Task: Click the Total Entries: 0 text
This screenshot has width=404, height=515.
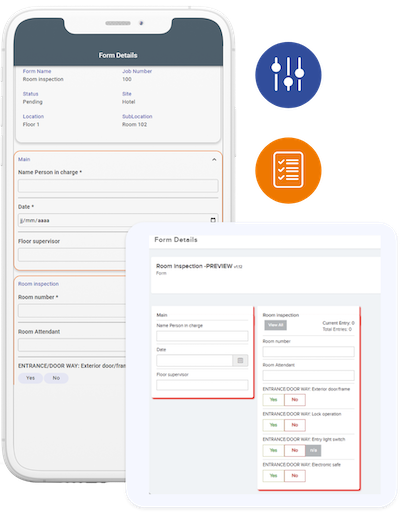Action: (x=337, y=329)
